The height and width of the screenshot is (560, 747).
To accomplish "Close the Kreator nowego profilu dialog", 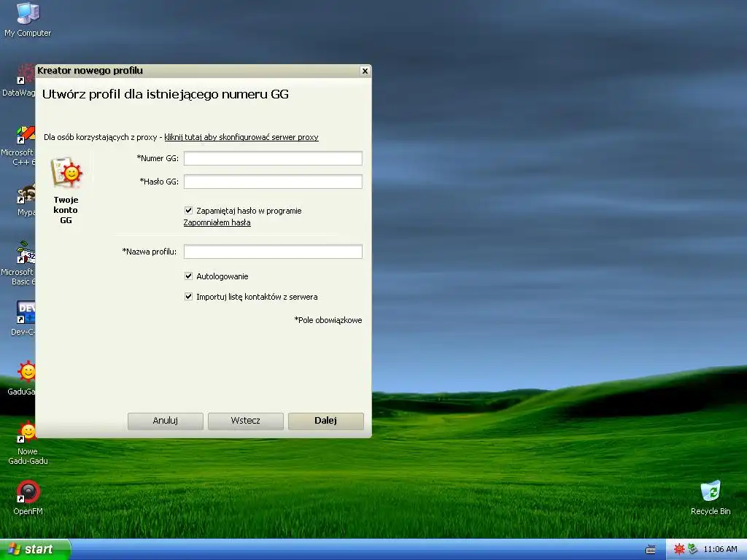I will point(365,71).
